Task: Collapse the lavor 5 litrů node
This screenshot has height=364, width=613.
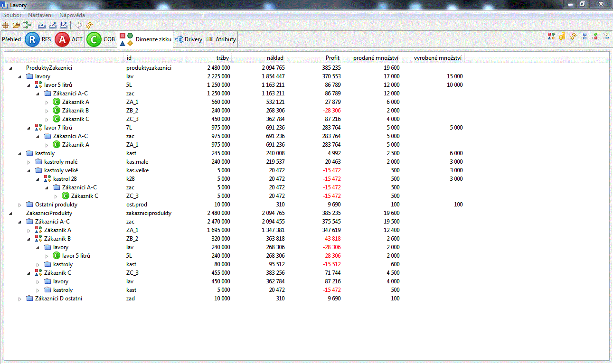Action: (x=28, y=85)
